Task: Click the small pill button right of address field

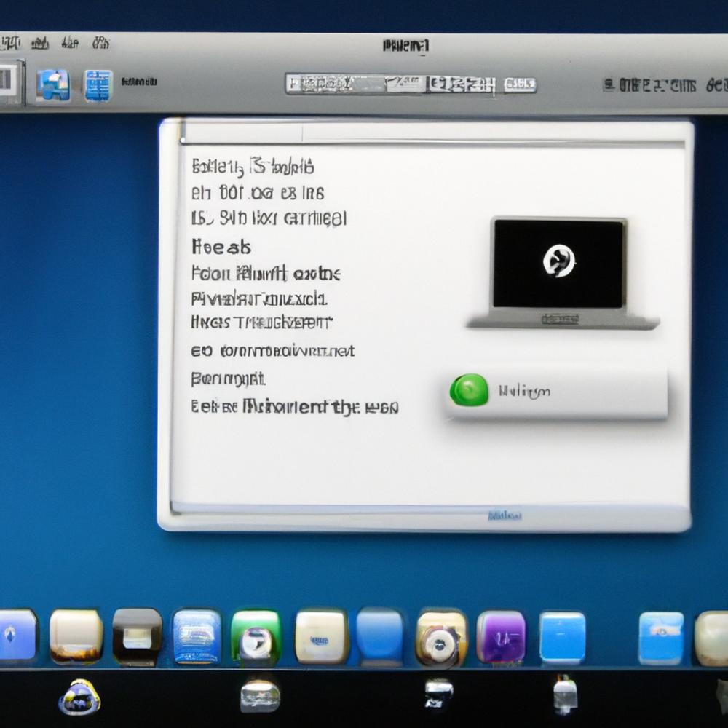Action: (520, 84)
